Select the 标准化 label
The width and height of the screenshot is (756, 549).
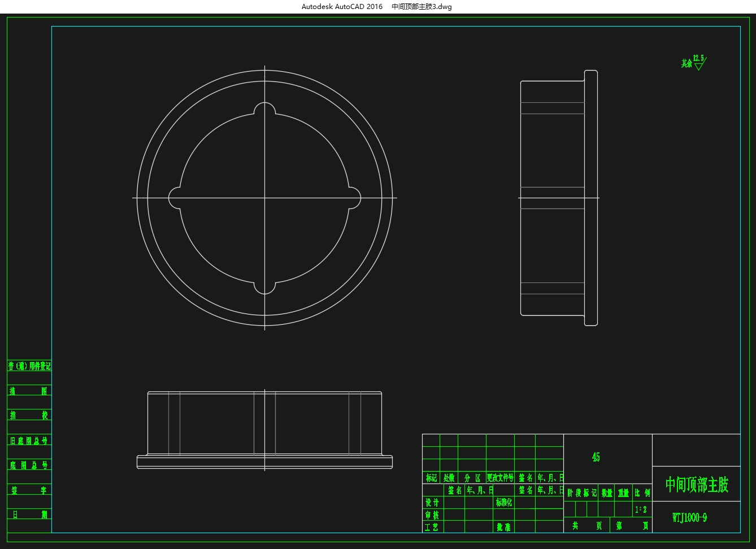click(x=504, y=502)
